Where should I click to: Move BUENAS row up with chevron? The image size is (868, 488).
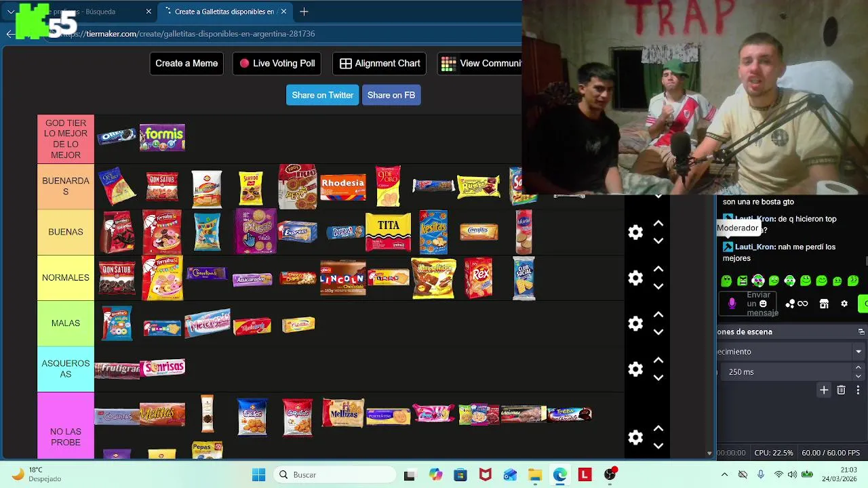pos(658,224)
